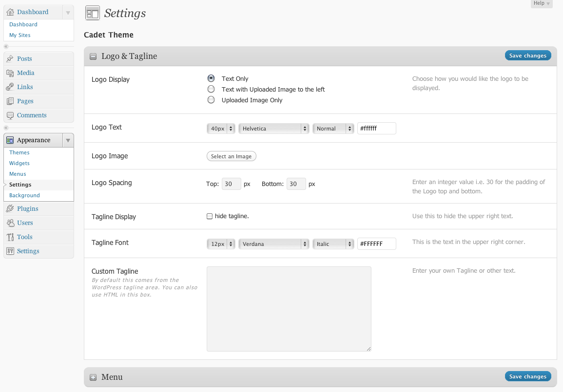
Task: Open the Links menu link
Action: pyautogui.click(x=25, y=87)
